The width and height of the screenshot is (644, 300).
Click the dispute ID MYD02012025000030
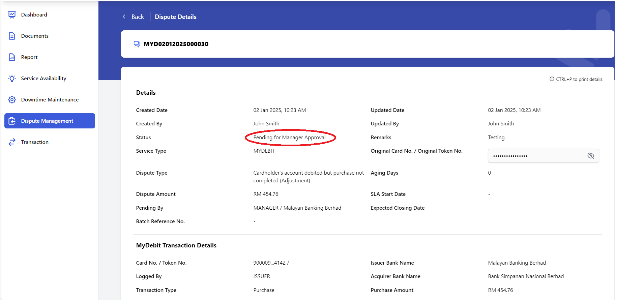click(176, 44)
